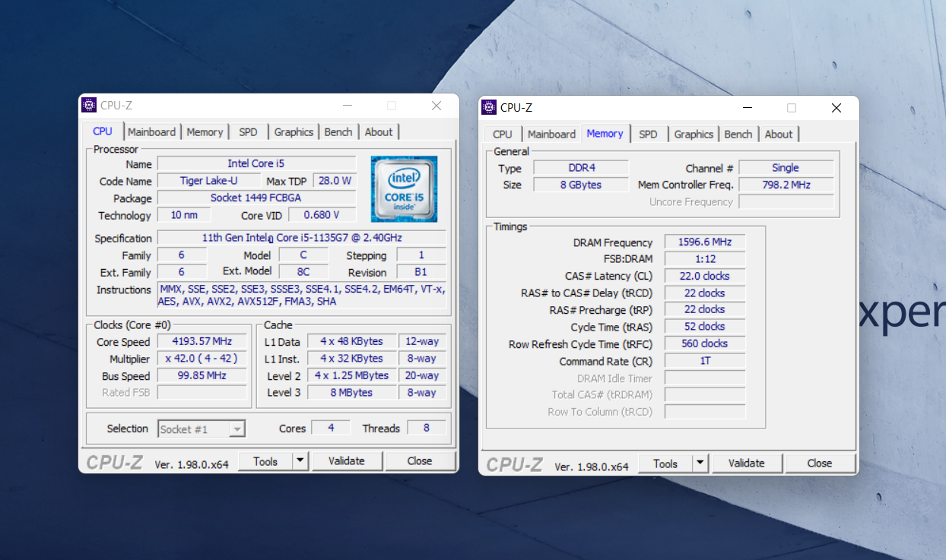This screenshot has width=946, height=560.
Task: Click FSB:DRAM ratio value '1:12'
Action: pyautogui.click(x=705, y=259)
